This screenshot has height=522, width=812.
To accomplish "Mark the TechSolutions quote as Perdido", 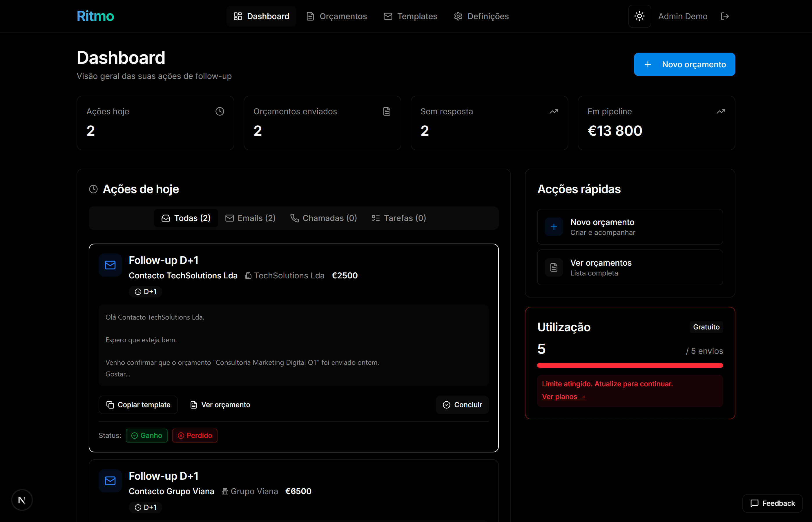I will point(195,436).
